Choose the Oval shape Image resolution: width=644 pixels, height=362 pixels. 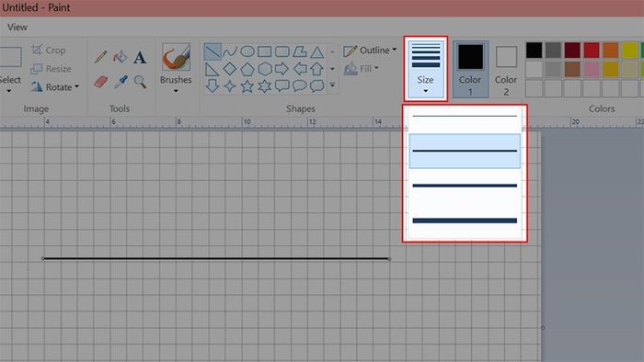point(247,51)
